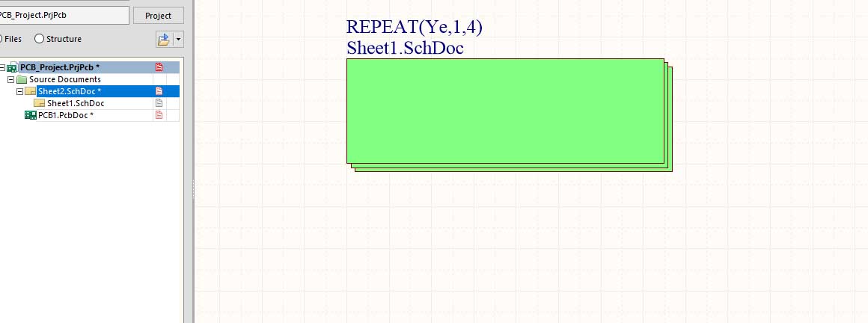Image resolution: width=868 pixels, height=323 pixels.
Task: Click the open folder view icon
Action: (164, 40)
